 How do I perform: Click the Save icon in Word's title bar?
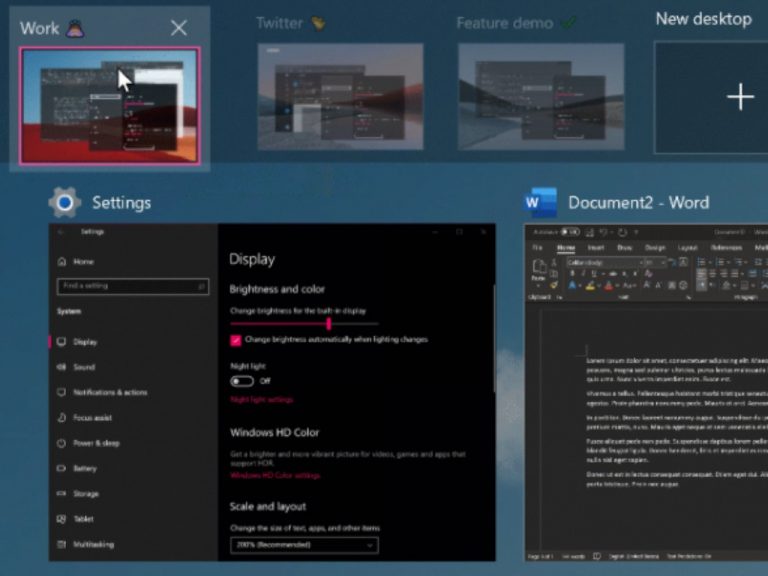coord(589,233)
